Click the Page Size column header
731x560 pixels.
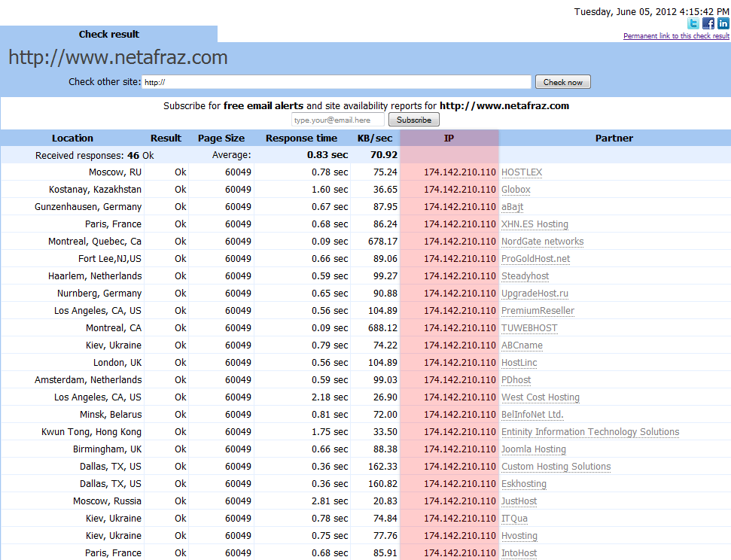221,138
